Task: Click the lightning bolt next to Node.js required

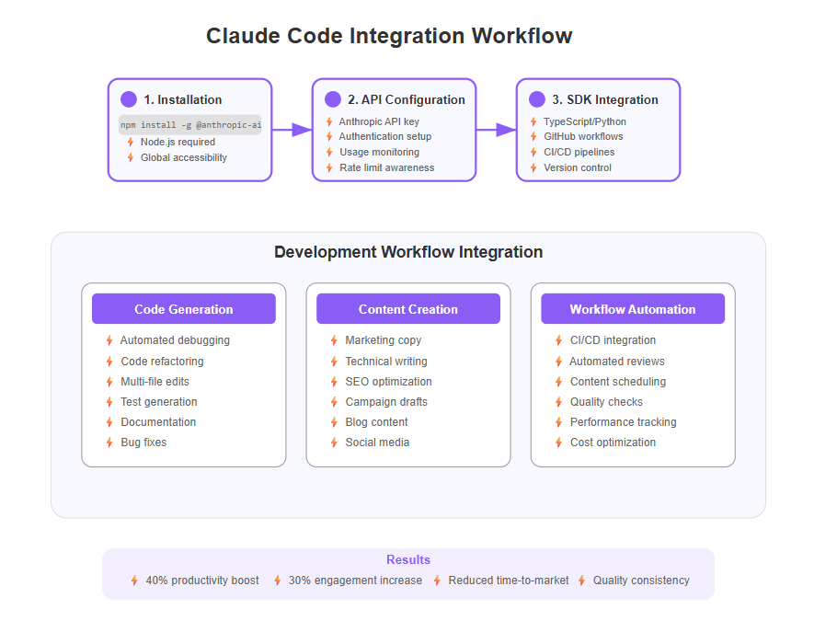Action: (x=131, y=142)
